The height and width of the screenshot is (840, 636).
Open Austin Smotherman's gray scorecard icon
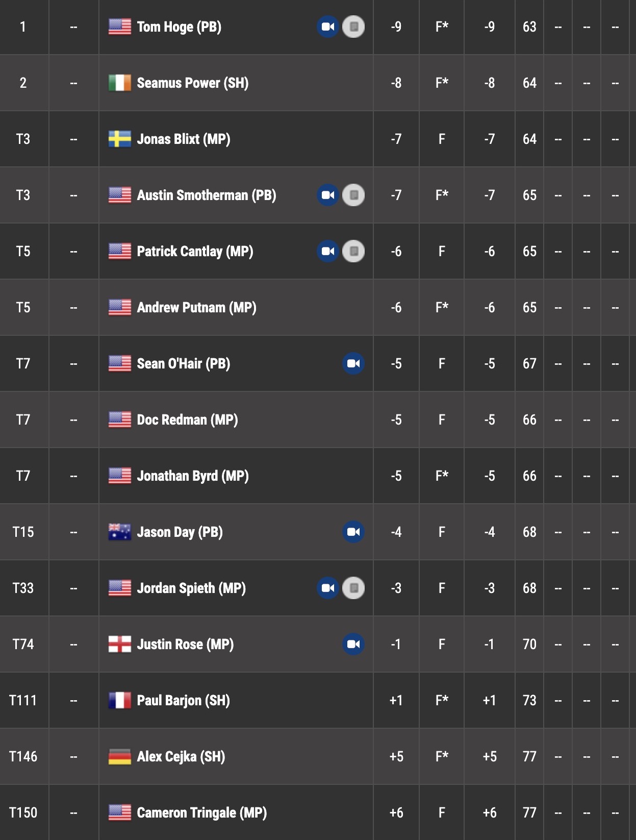pyautogui.click(x=353, y=195)
